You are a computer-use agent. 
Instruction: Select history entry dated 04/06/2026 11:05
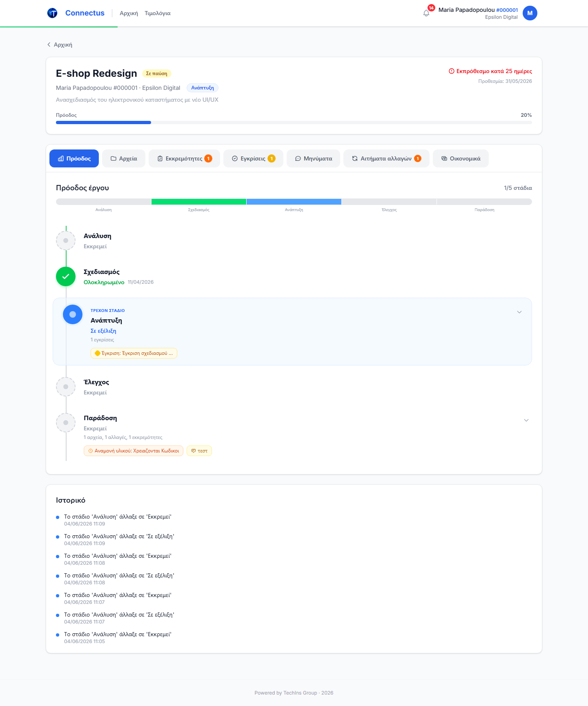118,637
